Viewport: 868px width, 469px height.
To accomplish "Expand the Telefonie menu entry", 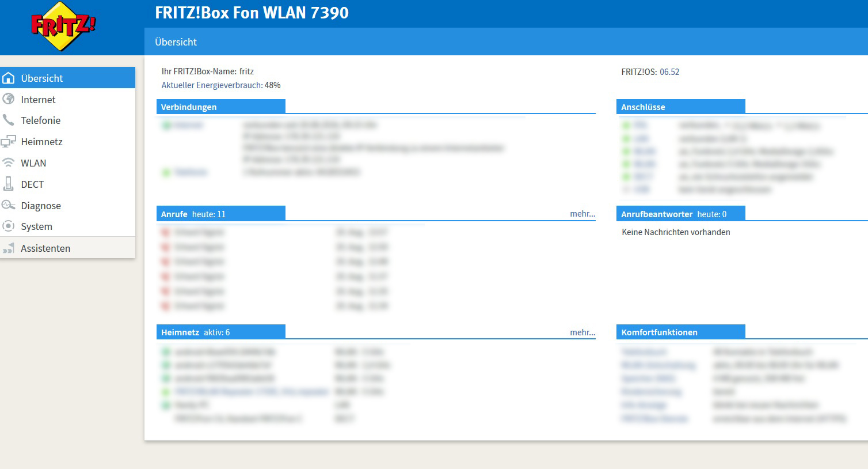I will click(40, 120).
